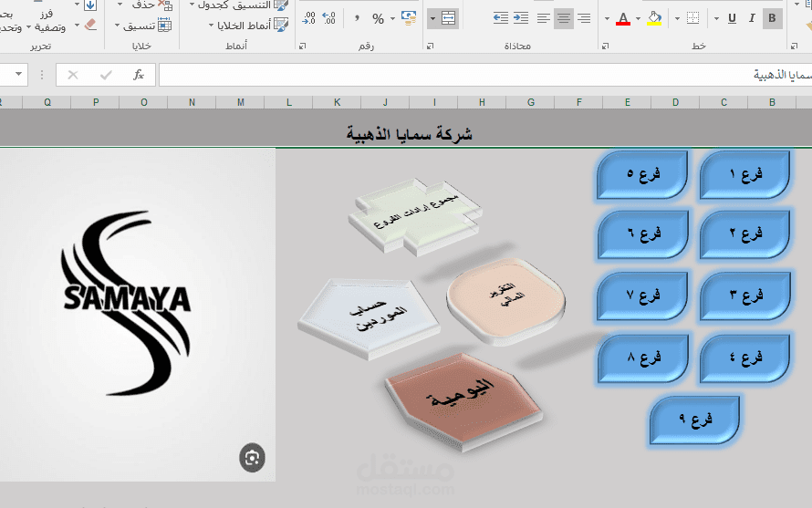The image size is (812, 508).
Task: Click the Merge and Center icon
Action: [x=449, y=18]
